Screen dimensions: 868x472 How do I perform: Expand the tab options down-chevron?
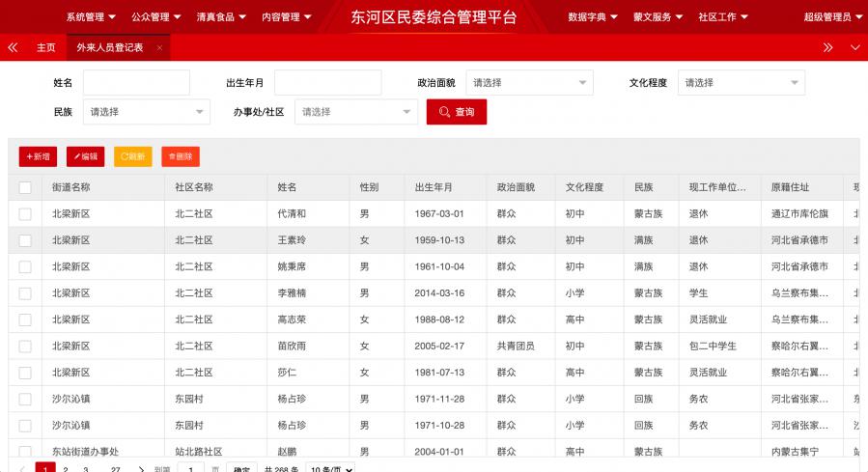click(854, 47)
